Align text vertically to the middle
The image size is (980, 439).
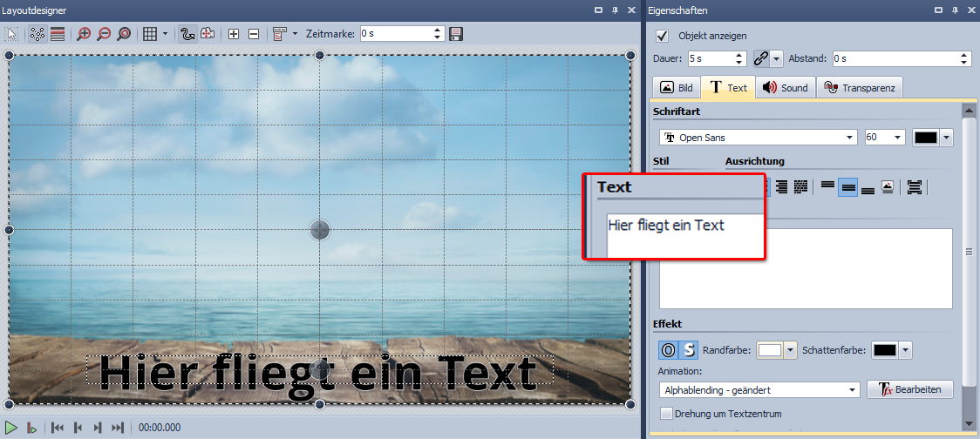coord(847,186)
